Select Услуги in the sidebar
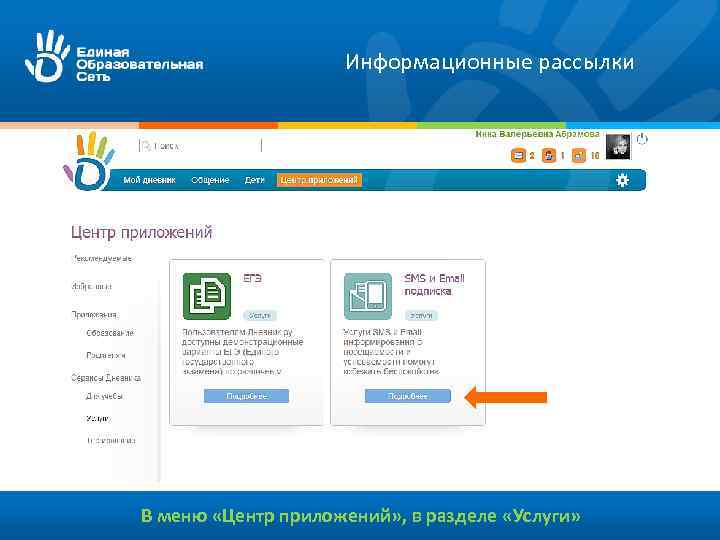The width and height of the screenshot is (720, 540). coord(98,418)
